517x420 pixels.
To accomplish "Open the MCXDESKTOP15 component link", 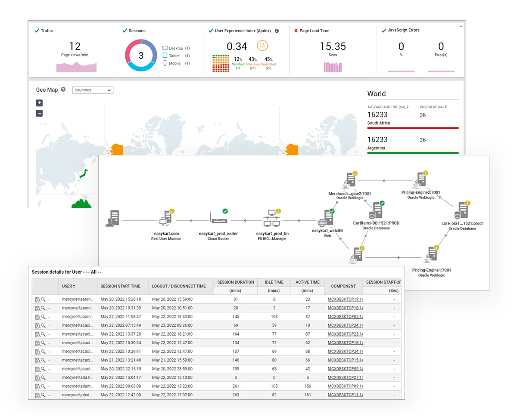I will 346,360.
